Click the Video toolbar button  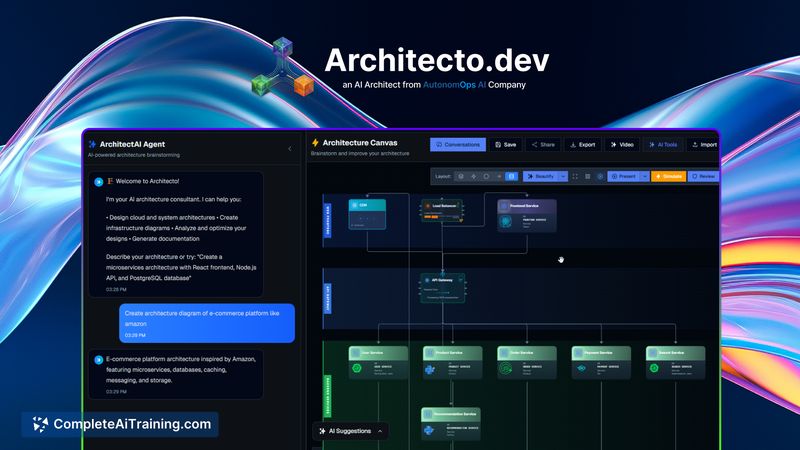coord(622,145)
